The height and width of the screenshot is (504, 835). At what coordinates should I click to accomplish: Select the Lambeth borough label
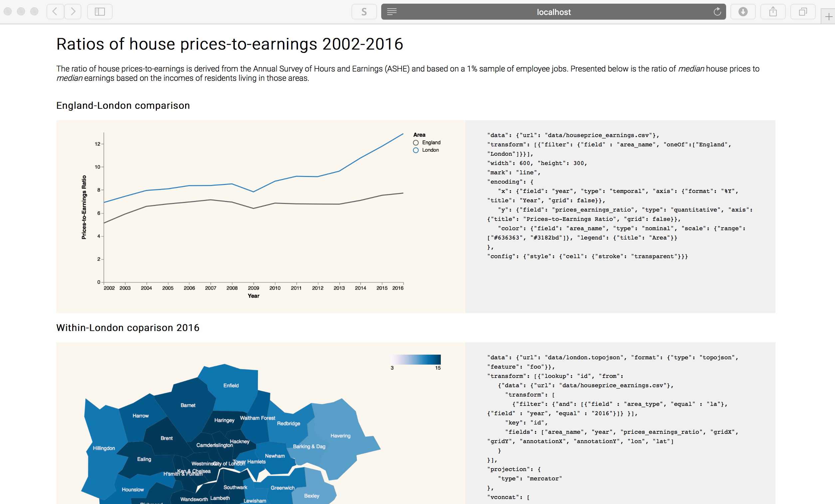[220, 498]
